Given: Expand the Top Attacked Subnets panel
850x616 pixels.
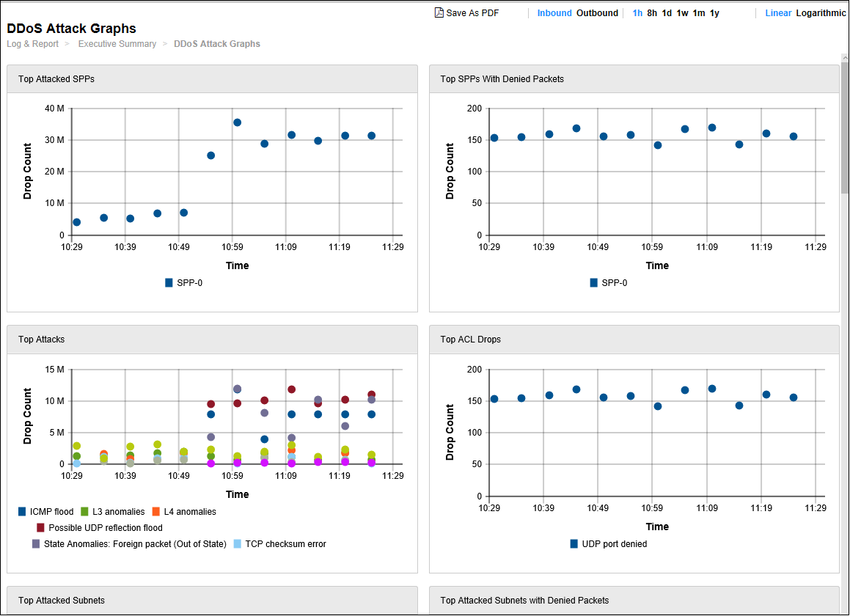Looking at the screenshot, I should (212, 600).
